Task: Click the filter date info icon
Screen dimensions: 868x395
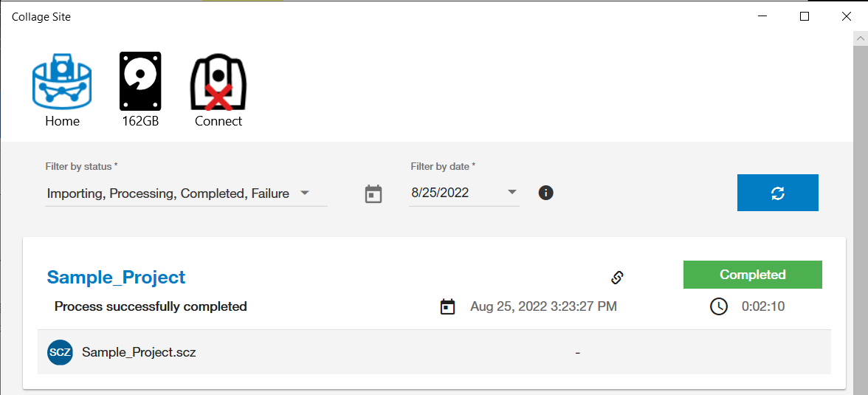Action: pyautogui.click(x=546, y=193)
